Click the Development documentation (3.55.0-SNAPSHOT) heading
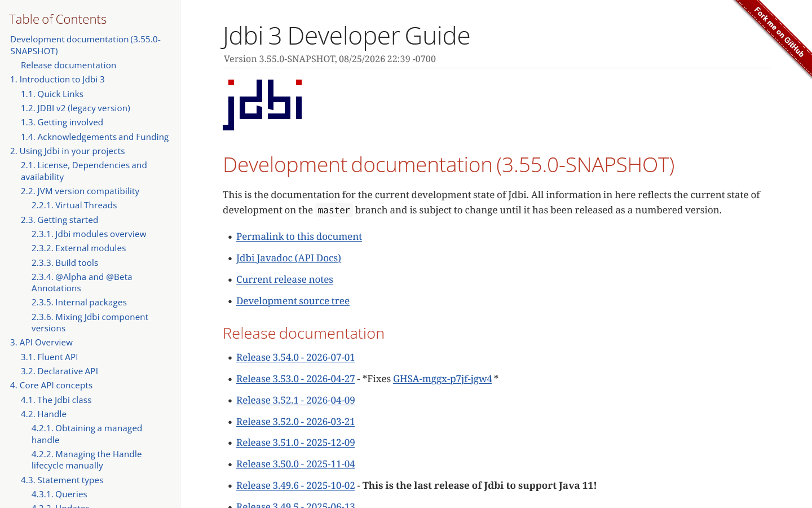The height and width of the screenshot is (508, 812). click(448, 165)
